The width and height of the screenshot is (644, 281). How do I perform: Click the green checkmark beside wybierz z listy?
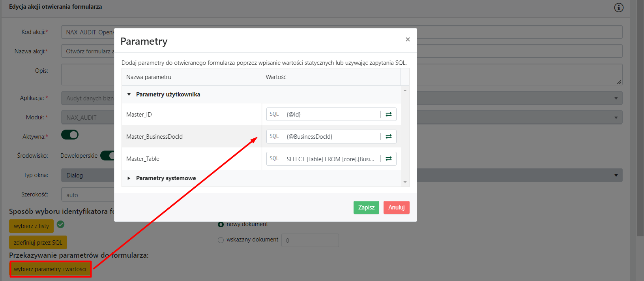60,224
